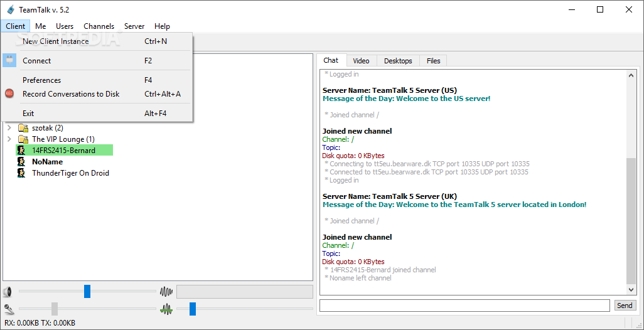Open the Server menu

tap(134, 26)
